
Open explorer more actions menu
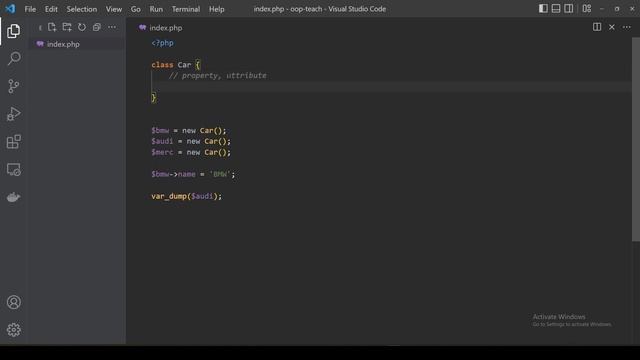112,27
